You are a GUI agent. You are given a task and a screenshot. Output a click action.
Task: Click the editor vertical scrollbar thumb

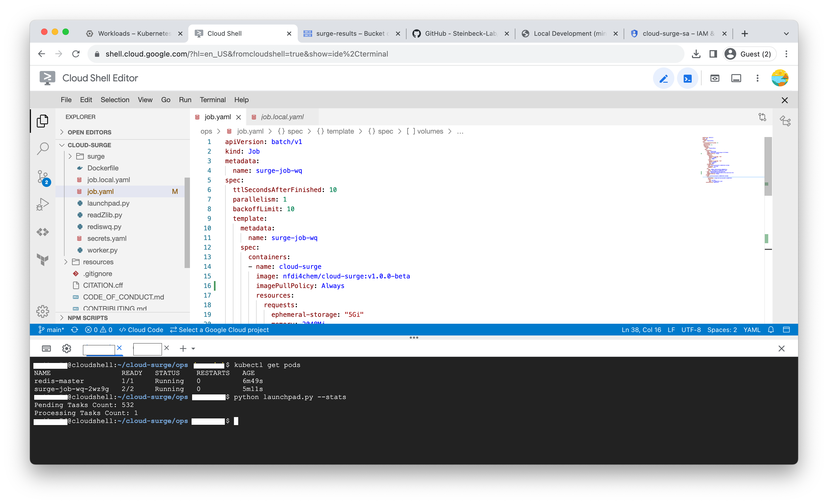768,166
